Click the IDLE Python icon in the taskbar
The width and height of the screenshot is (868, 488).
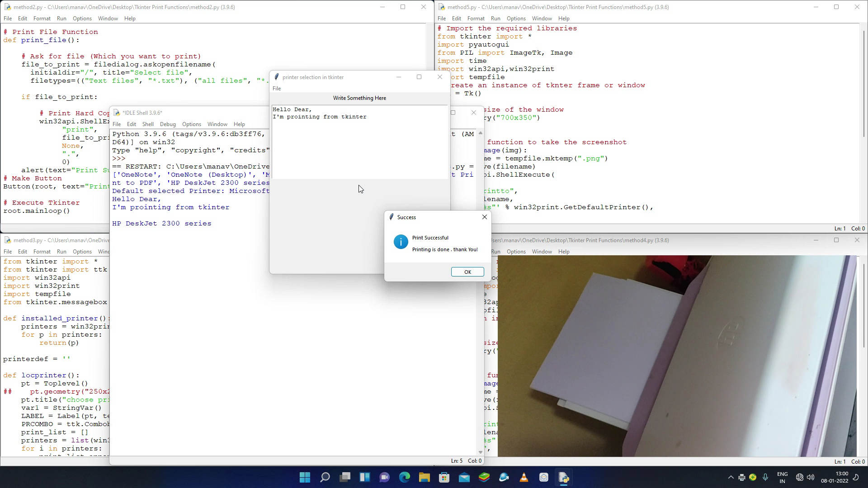564,478
